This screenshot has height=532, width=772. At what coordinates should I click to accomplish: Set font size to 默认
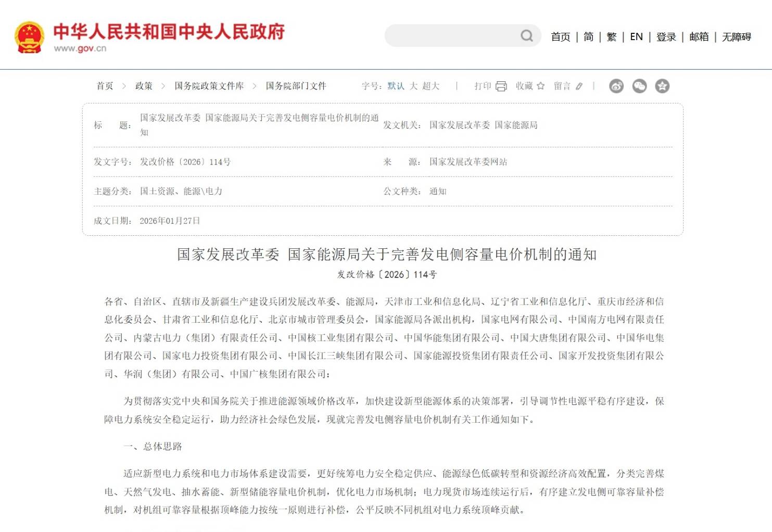(396, 86)
